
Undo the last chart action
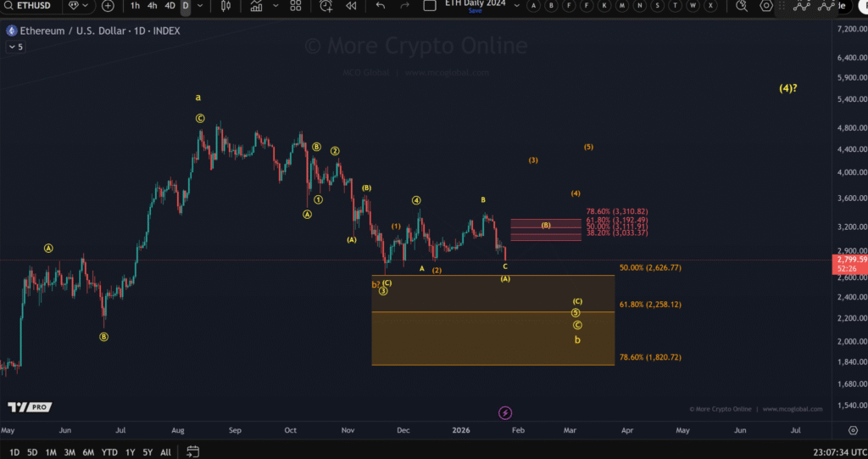click(x=381, y=5)
